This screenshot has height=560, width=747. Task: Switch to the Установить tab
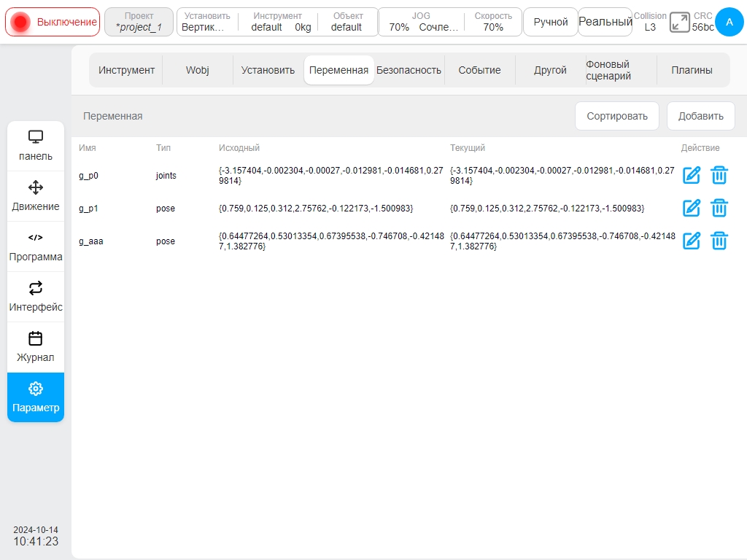coord(268,70)
